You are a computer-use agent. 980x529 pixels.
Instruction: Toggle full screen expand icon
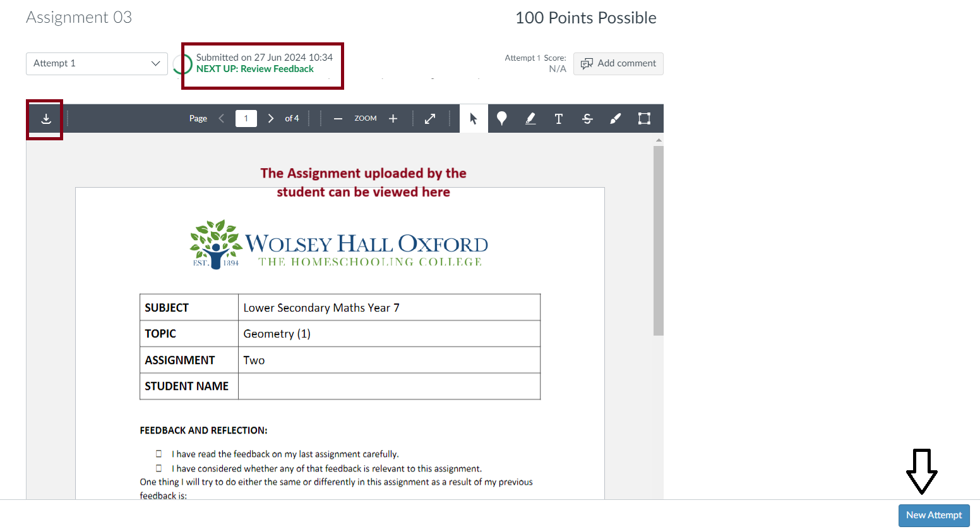[430, 119]
